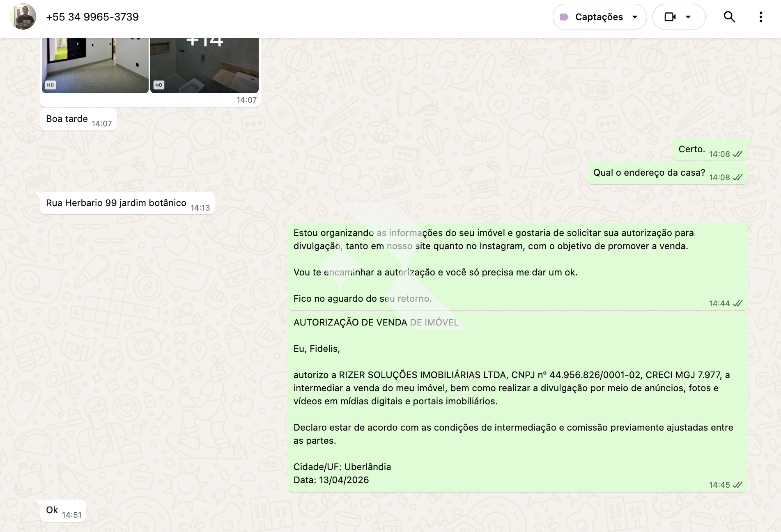Screen dimensions: 781x532
Task: Select the 'Boa tarde' message
Action: 67,119
